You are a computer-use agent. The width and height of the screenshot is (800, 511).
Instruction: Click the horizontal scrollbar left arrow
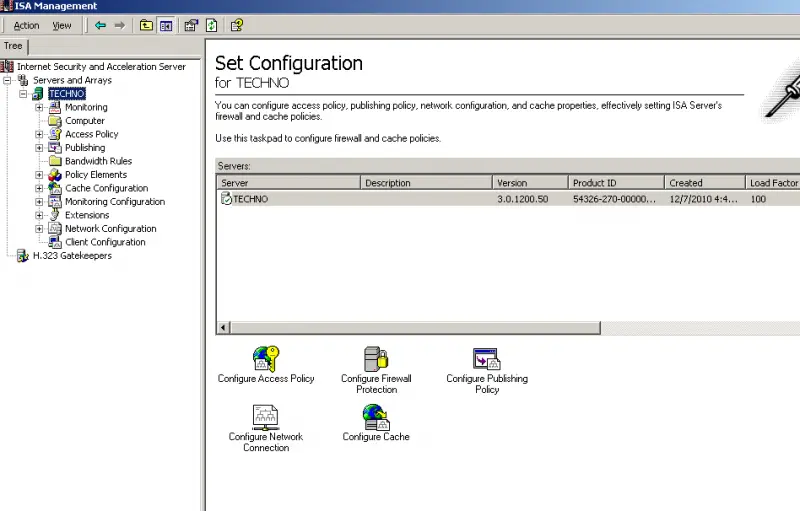223,327
